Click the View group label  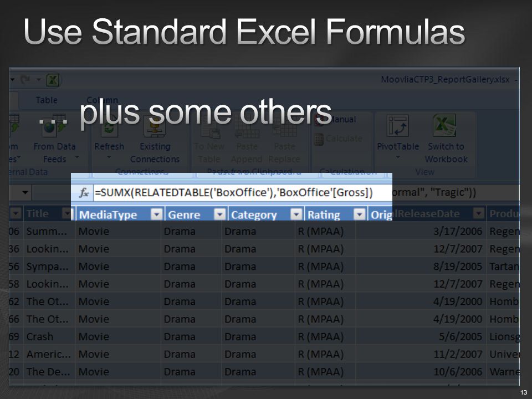coord(424,172)
